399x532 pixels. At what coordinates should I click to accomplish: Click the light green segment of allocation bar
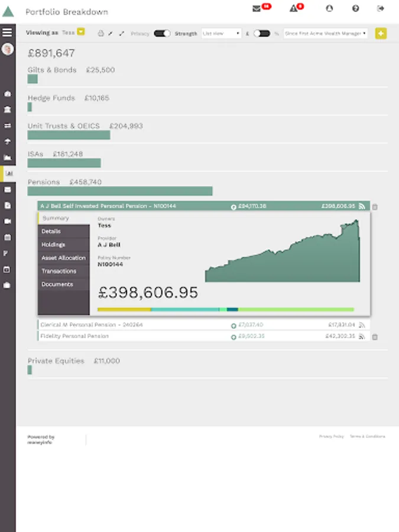pos(296,309)
